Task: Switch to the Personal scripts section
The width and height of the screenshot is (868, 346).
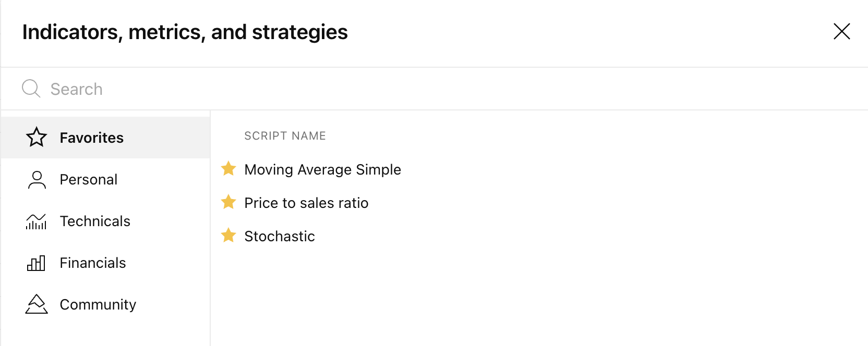Action: click(89, 180)
